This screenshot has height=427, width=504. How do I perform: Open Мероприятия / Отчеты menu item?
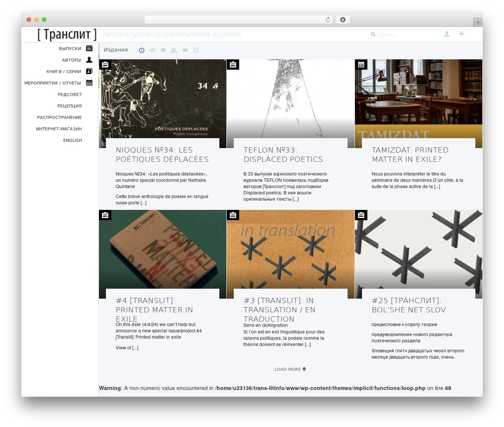(53, 83)
